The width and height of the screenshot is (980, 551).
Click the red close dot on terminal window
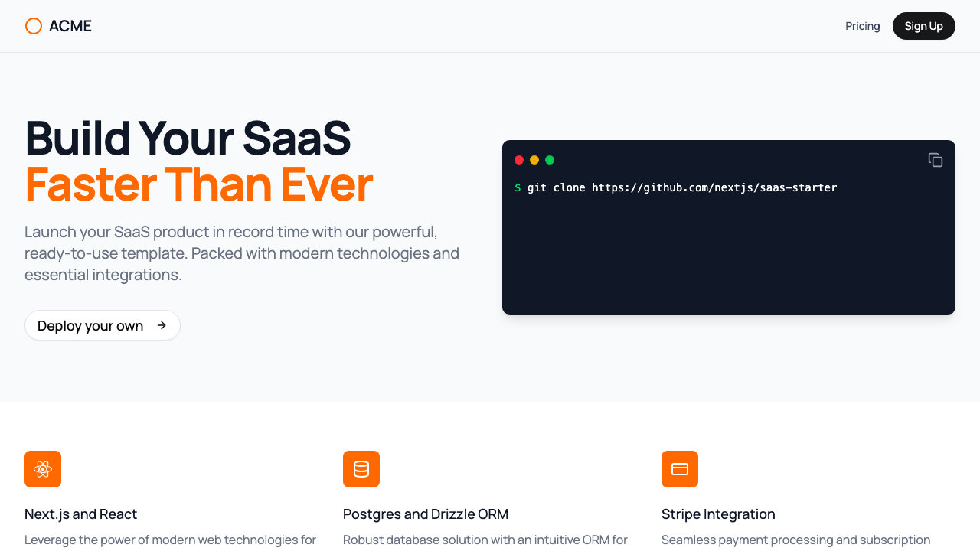click(x=519, y=160)
